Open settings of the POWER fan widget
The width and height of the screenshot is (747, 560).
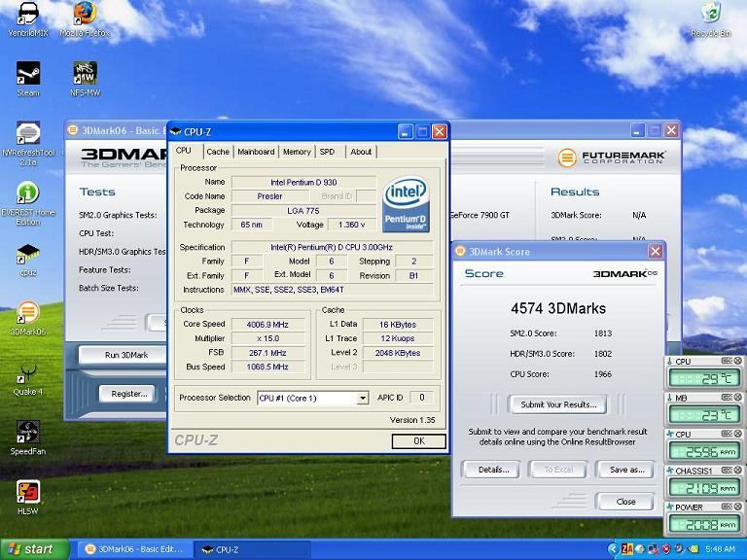click(727, 507)
